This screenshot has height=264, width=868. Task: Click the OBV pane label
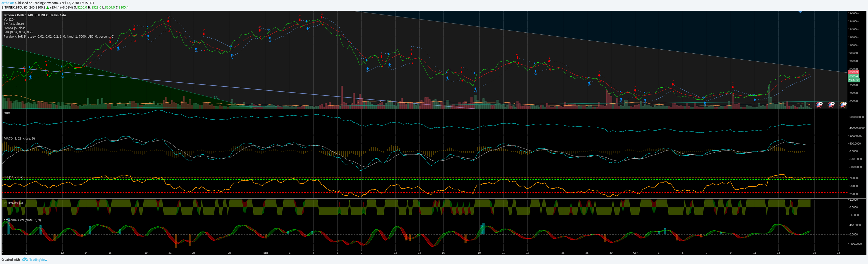point(7,113)
